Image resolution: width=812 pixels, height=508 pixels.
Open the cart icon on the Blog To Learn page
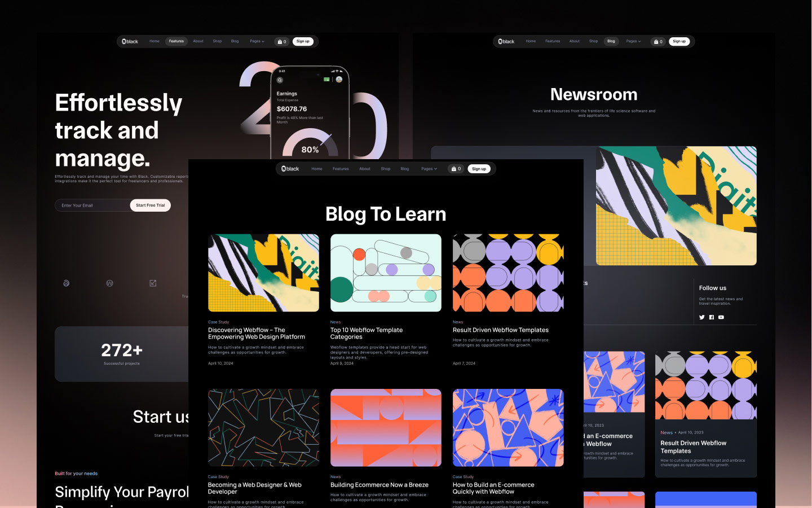[x=456, y=169]
